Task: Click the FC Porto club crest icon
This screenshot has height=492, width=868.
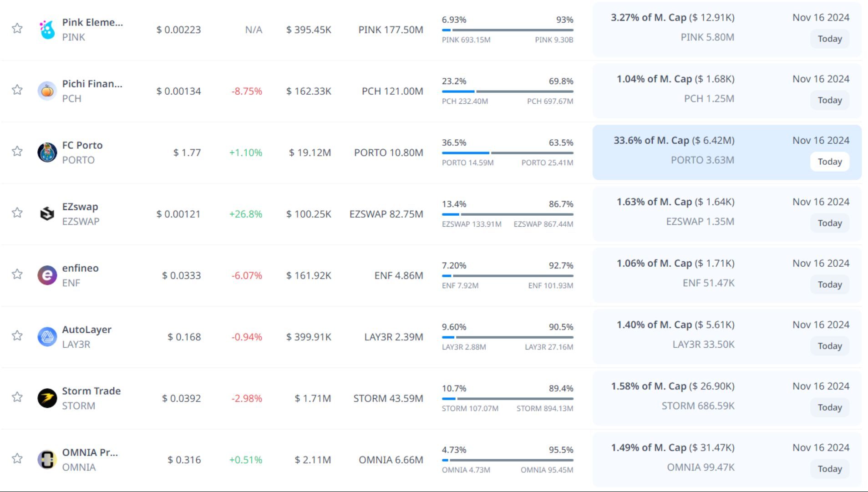Action: [47, 152]
